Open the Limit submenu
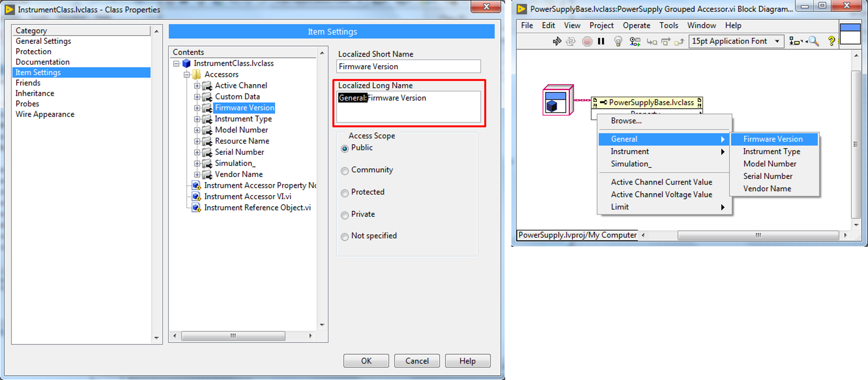Screen dimensions: 868x380 [665, 207]
